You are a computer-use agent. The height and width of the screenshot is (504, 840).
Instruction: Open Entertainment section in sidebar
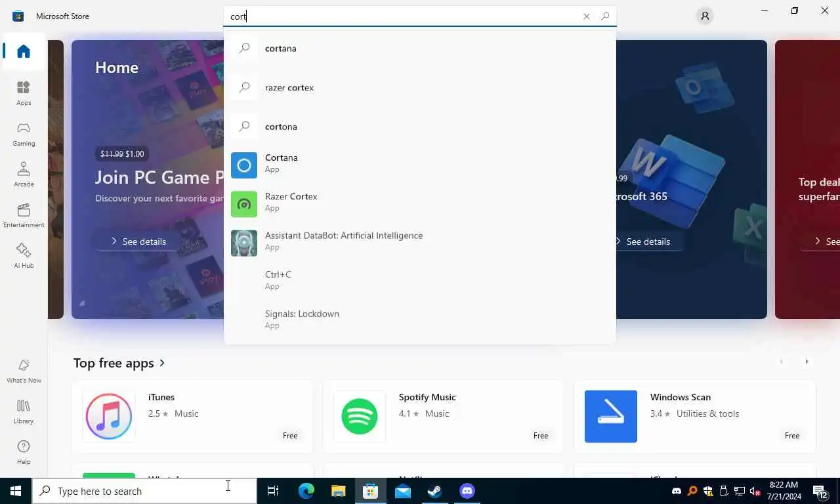24,215
